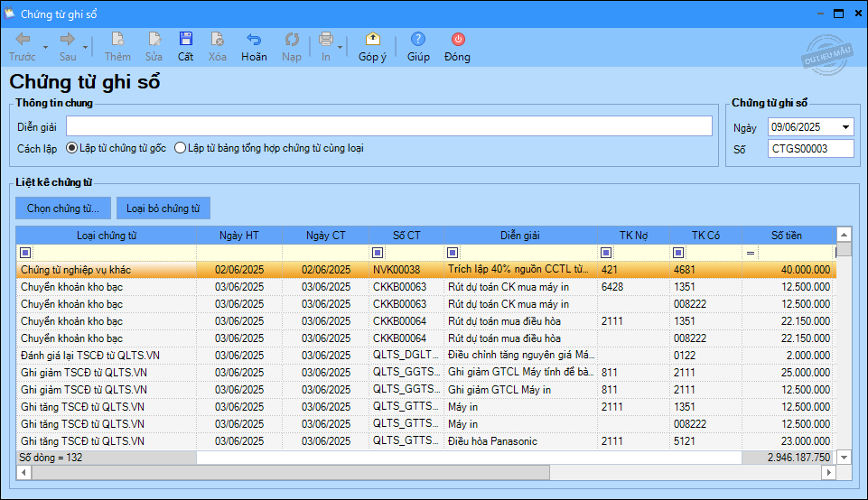Screen dimensions: 868x500
Task: Click amount 40.000.000
Action: click(789, 270)
